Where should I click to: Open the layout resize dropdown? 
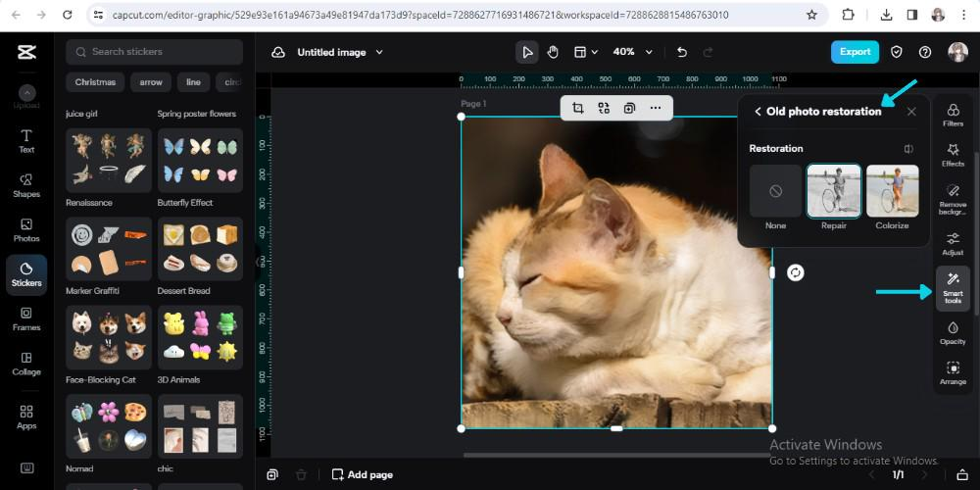[586, 52]
